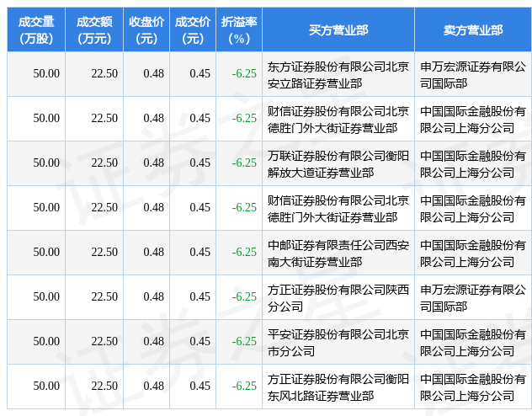Screen dimensions: 532x416
Task: Click 中国国际金融 seller cell in 中邮证券 row
Action: click(x=473, y=253)
